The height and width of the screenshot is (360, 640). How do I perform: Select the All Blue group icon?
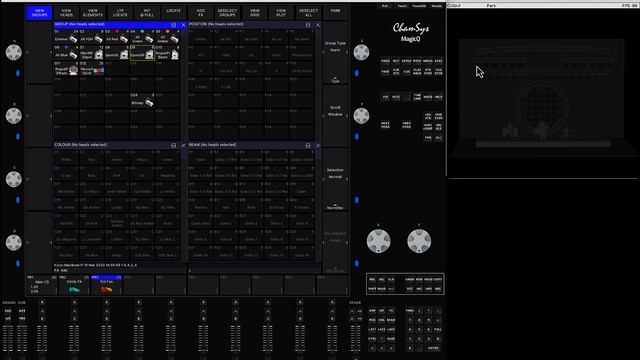pyautogui.click(x=73, y=55)
